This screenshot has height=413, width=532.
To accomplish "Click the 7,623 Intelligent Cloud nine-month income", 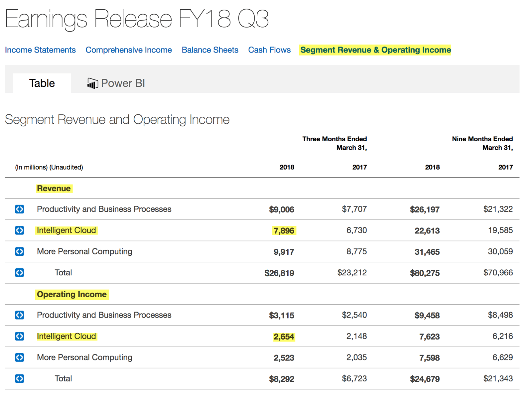I will (429, 337).
